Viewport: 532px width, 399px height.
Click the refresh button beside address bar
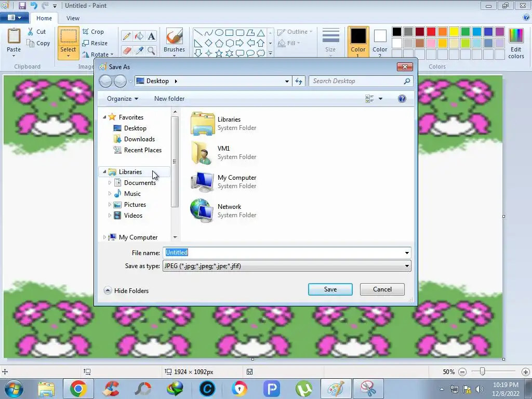[x=299, y=81]
